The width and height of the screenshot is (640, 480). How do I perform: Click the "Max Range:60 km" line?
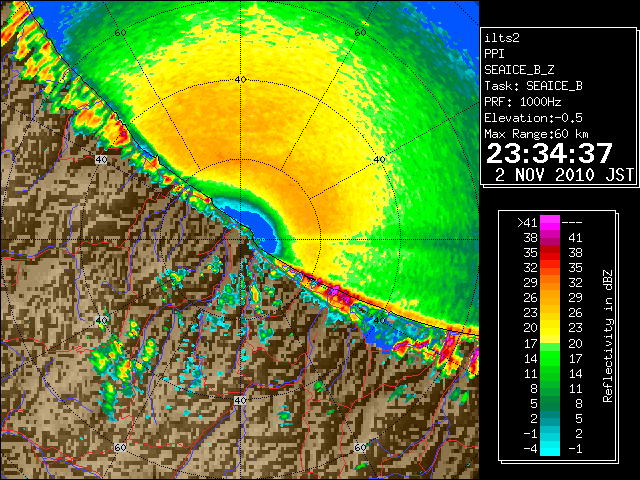[536, 134]
